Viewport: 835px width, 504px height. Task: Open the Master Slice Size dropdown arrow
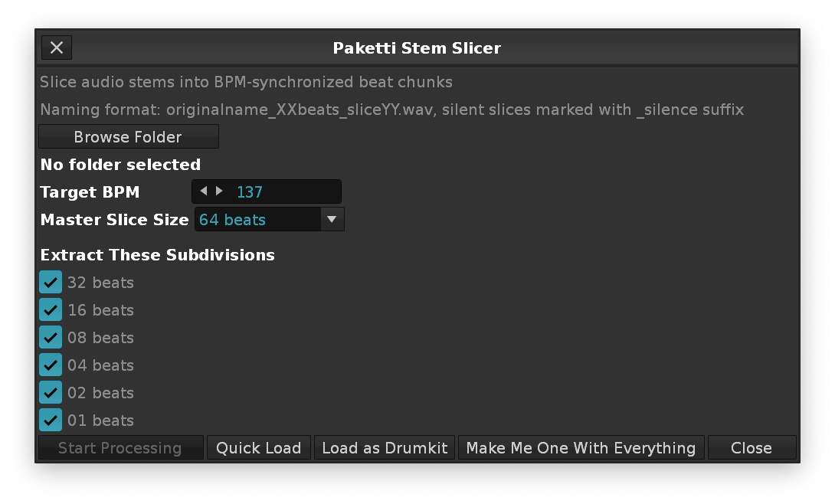click(332, 219)
